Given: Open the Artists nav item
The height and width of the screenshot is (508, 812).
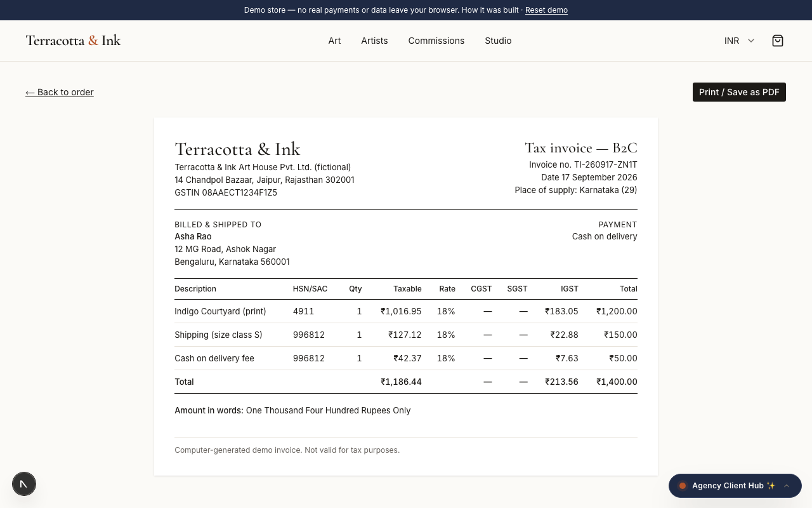Looking at the screenshot, I should (x=374, y=41).
